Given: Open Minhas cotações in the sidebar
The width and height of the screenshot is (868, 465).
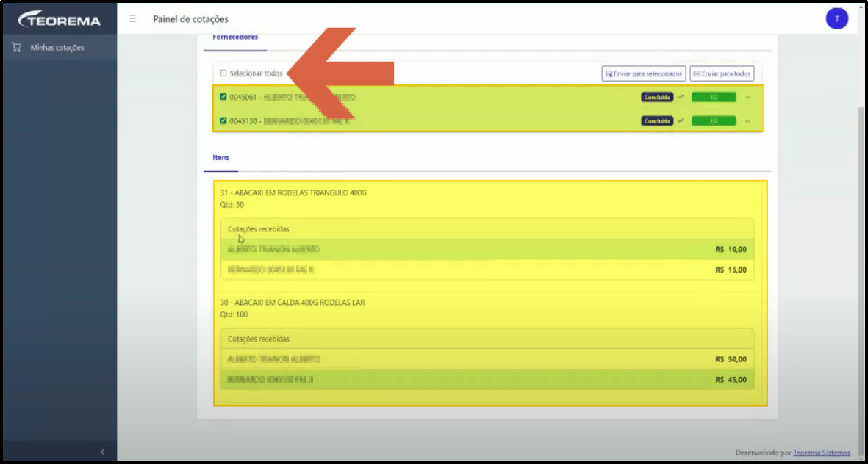Looking at the screenshot, I should (57, 48).
